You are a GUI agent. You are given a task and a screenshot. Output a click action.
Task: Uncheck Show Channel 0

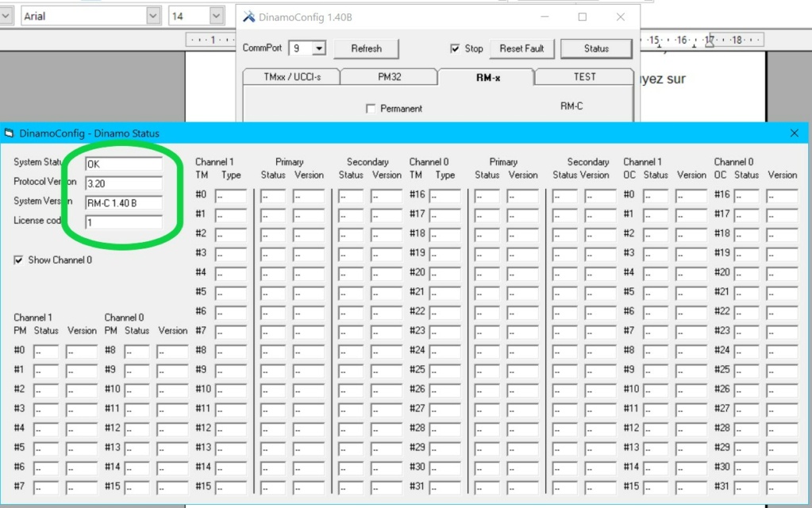pos(18,260)
